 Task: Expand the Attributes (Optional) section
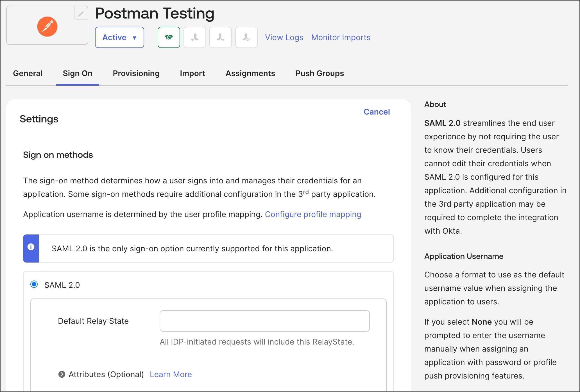62,374
